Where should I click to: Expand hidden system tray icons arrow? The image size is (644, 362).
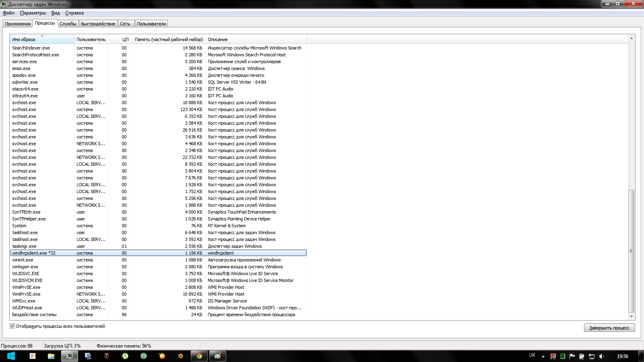pos(543,356)
